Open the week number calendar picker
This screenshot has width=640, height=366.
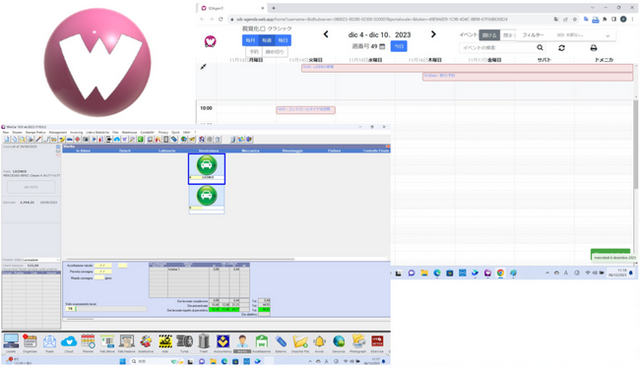point(382,47)
